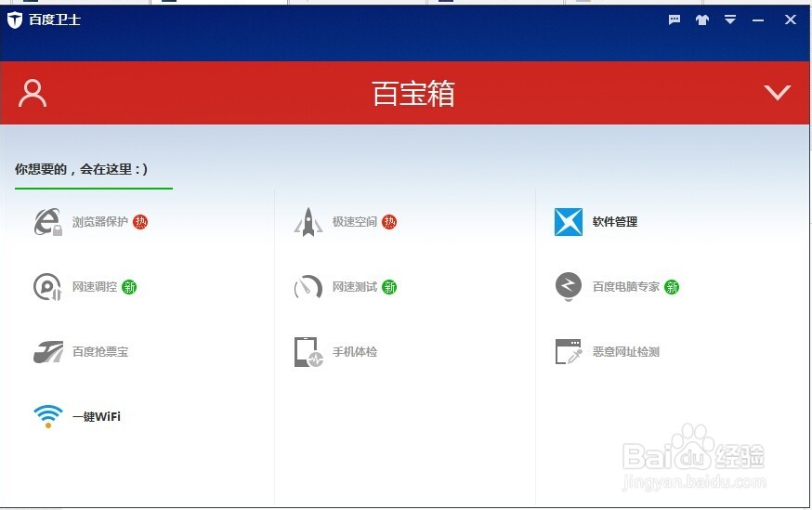Click the 浏览器保护 label
Screen dimensions: 812x510
tap(100, 222)
